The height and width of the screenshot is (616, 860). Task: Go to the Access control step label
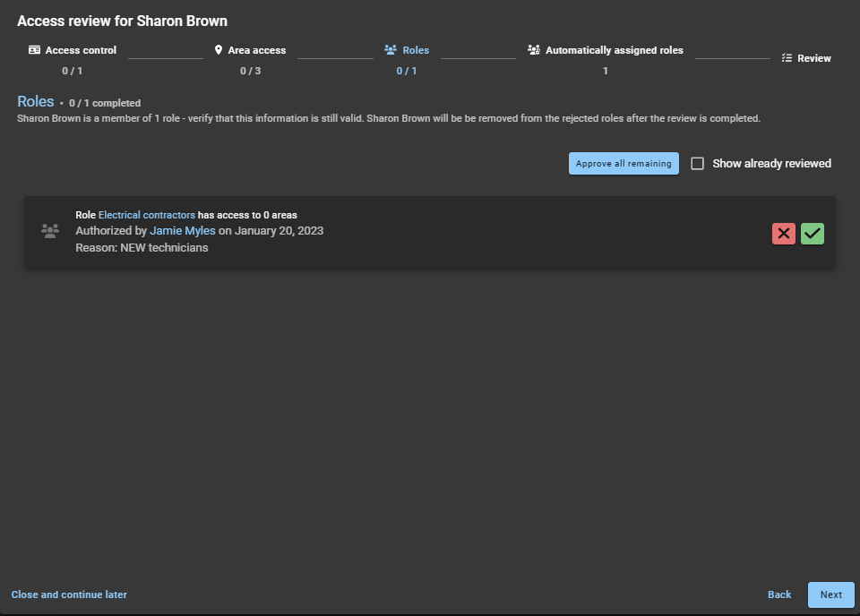click(81, 50)
